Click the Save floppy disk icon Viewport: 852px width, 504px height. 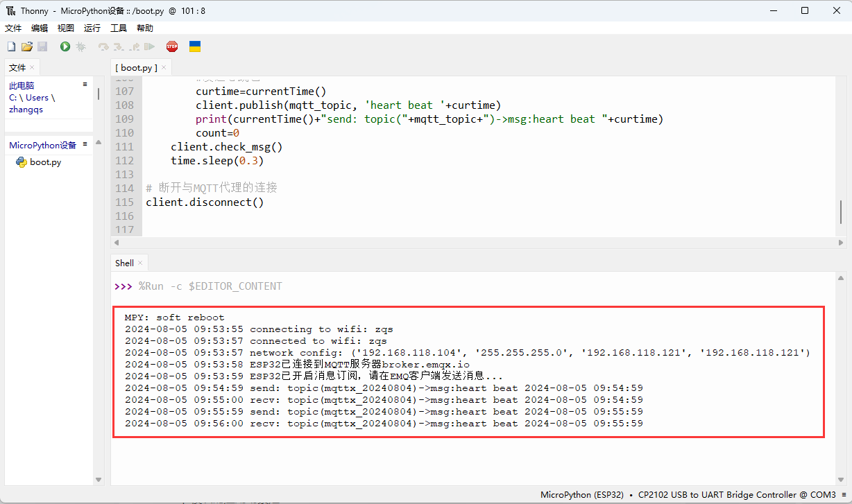[x=42, y=46]
